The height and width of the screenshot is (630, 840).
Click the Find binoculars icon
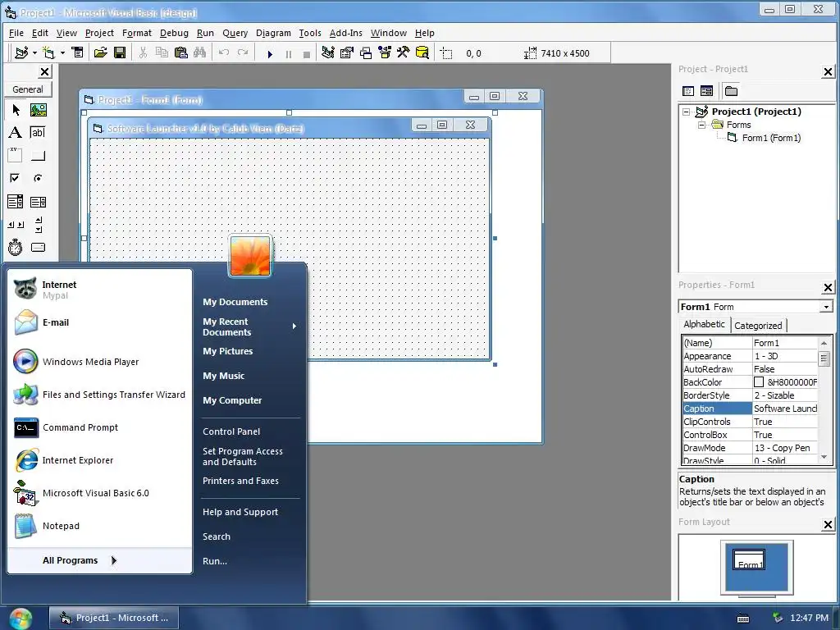coord(200,53)
